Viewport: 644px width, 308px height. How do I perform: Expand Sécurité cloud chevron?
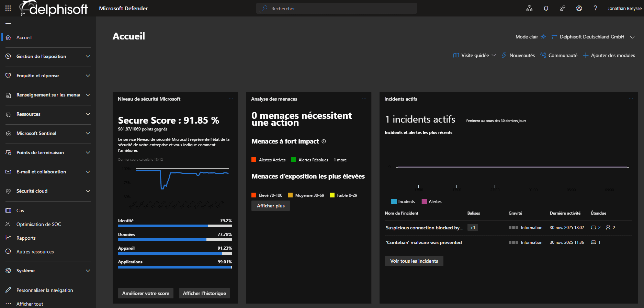(x=88, y=191)
